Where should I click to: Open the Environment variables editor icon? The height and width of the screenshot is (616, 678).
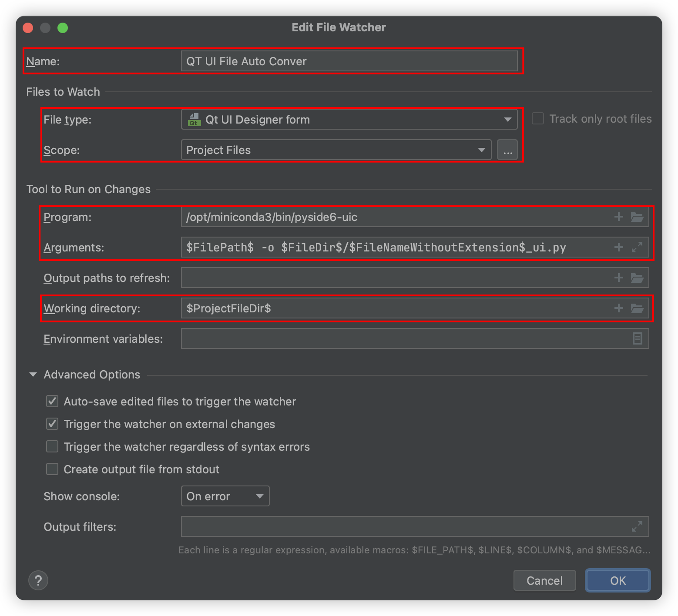(637, 338)
